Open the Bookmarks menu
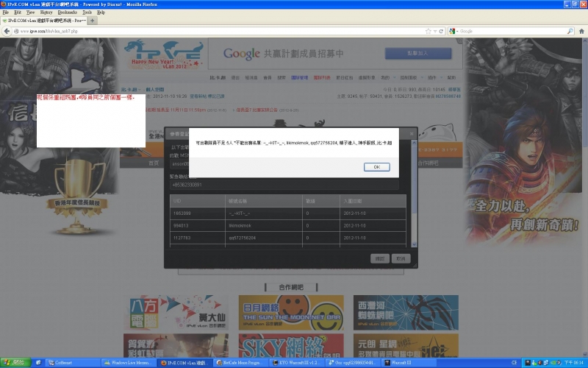Screen dimensions: 588x368 point(67,13)
